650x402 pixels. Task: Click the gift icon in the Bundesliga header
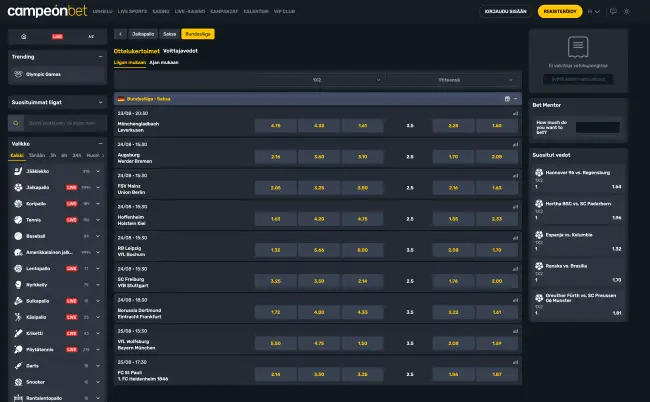point(507,99)
